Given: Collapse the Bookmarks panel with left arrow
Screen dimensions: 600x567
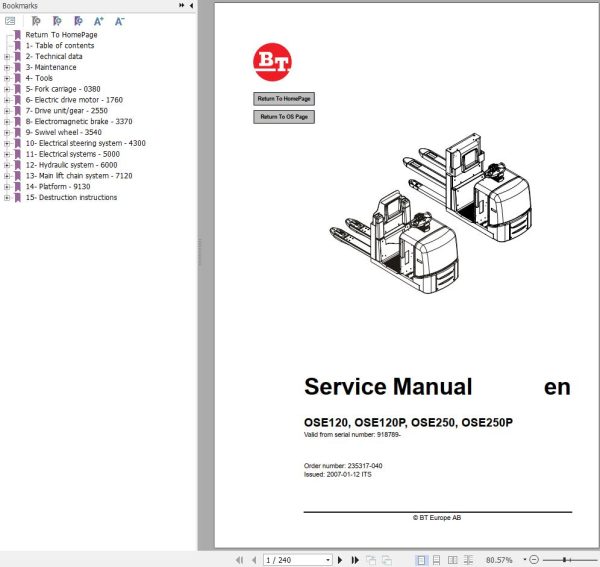Looking at the screenshot, I should coord(191,5).
